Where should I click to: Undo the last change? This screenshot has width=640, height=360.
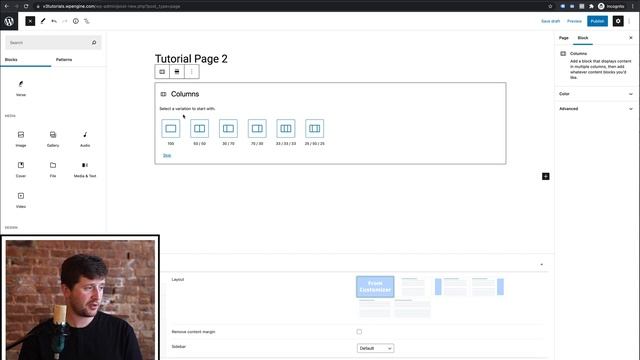54,21
